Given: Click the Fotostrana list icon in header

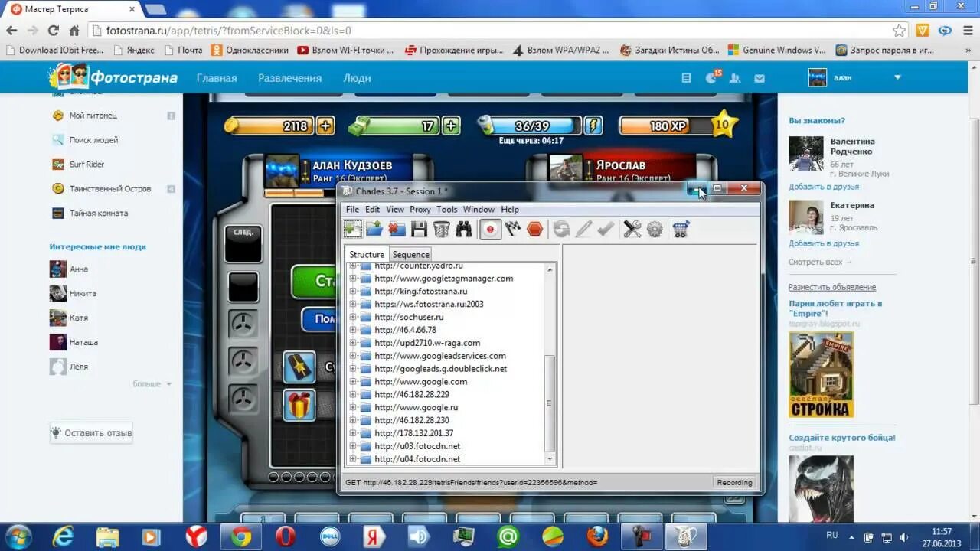Looking at the screenshot, I should (686, 78).
